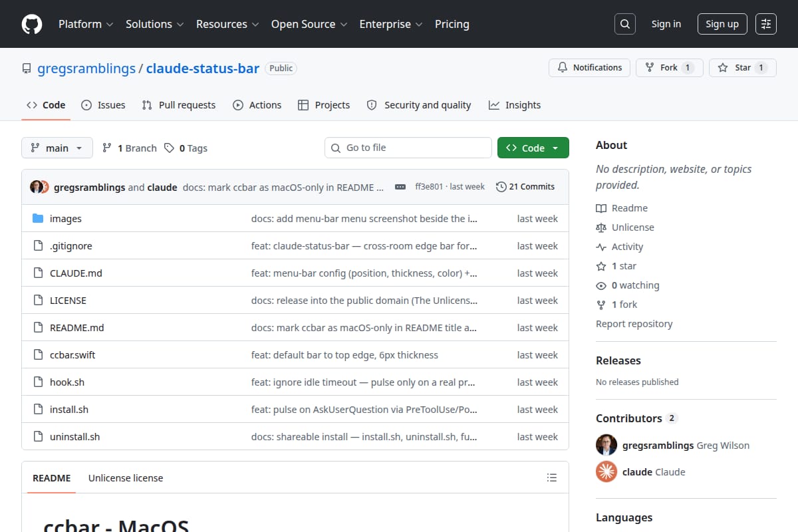Open the install.sh file
The width and height of the screenshot is (798, 532).
69,410
